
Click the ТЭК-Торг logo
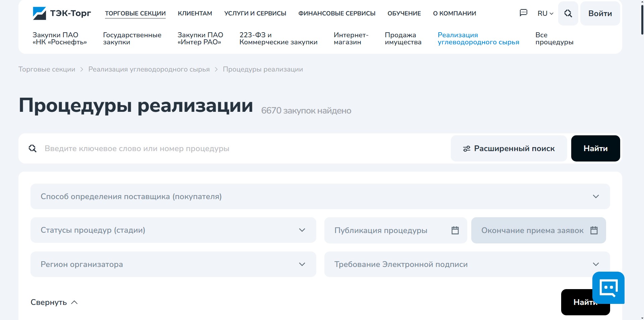pos(62,13)
